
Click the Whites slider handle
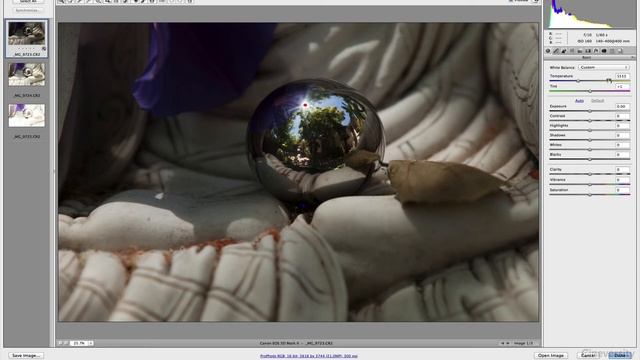[590, 149]
